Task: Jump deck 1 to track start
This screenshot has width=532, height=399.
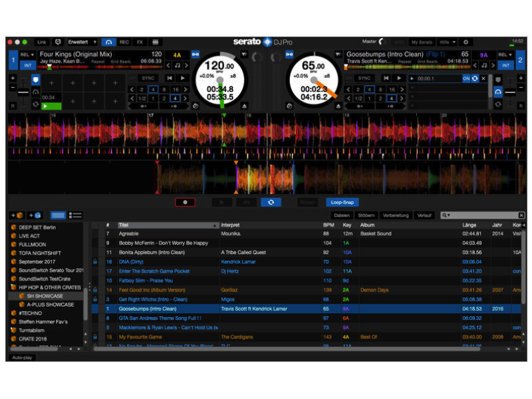Action: point(170,78)
